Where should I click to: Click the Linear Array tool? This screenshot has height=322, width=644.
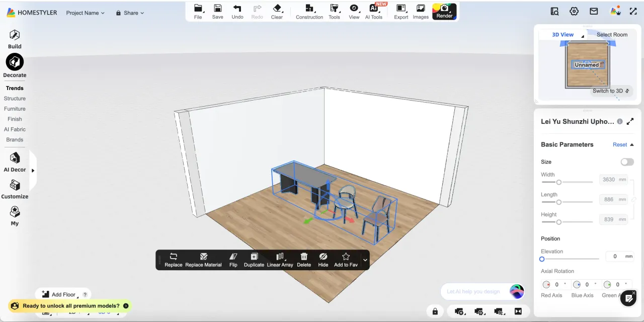(280, 260)
